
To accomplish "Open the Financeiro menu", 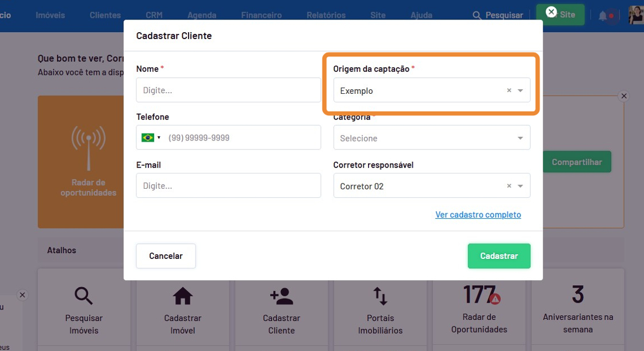I will (261, 16).
